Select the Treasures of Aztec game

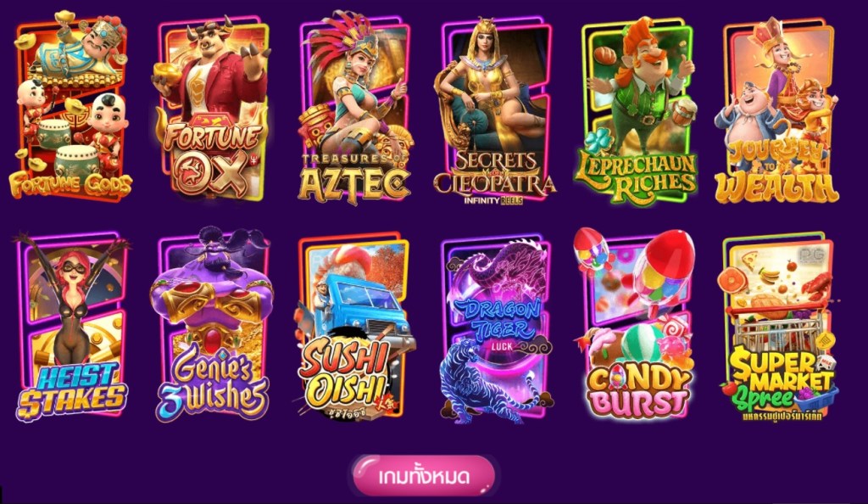354,108
